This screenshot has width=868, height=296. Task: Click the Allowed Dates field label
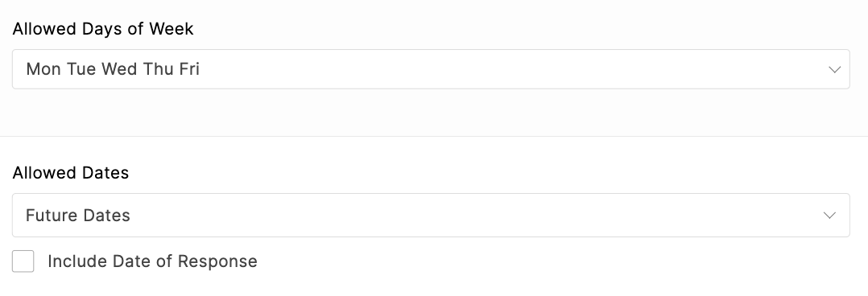click(71, 173)
